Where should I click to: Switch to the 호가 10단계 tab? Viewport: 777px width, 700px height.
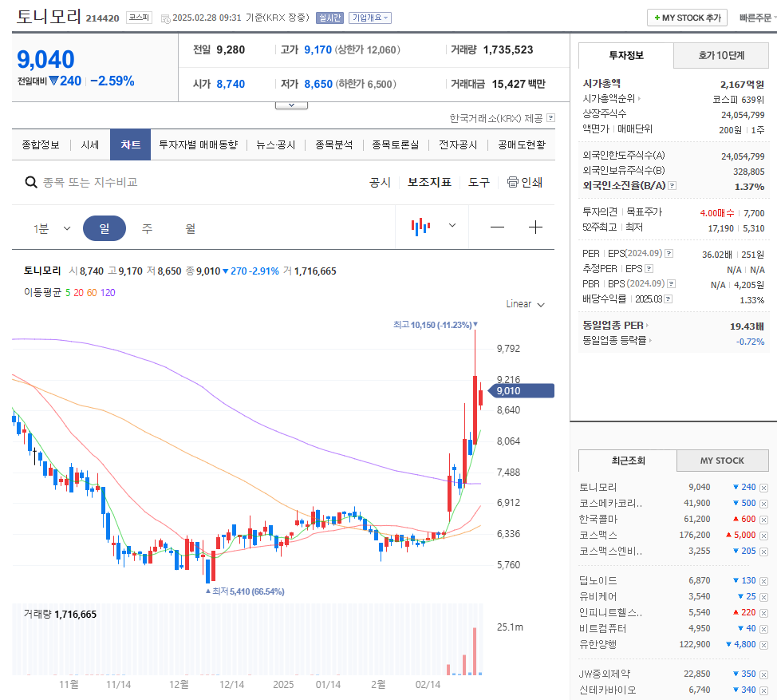pyautogui.click(x=723, y=55)
